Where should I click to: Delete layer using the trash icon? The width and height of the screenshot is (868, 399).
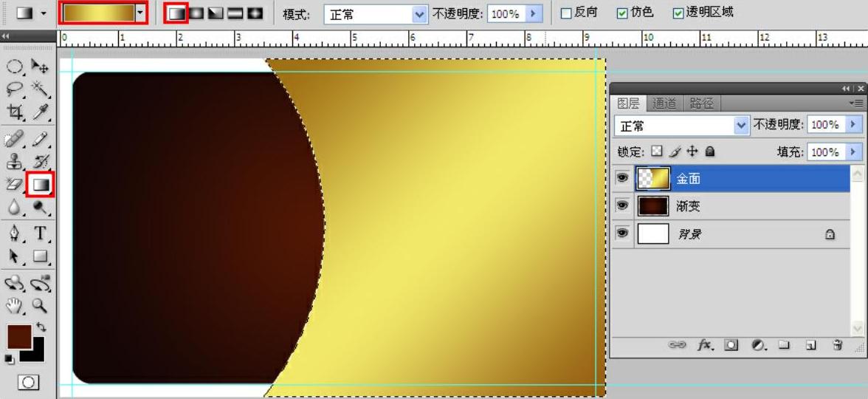tap(837, 344)
